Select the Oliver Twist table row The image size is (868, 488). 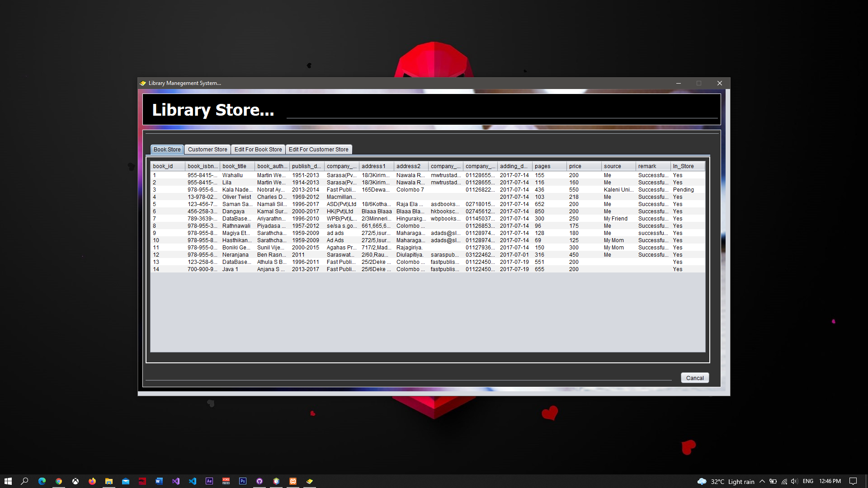tap(236, 197)
